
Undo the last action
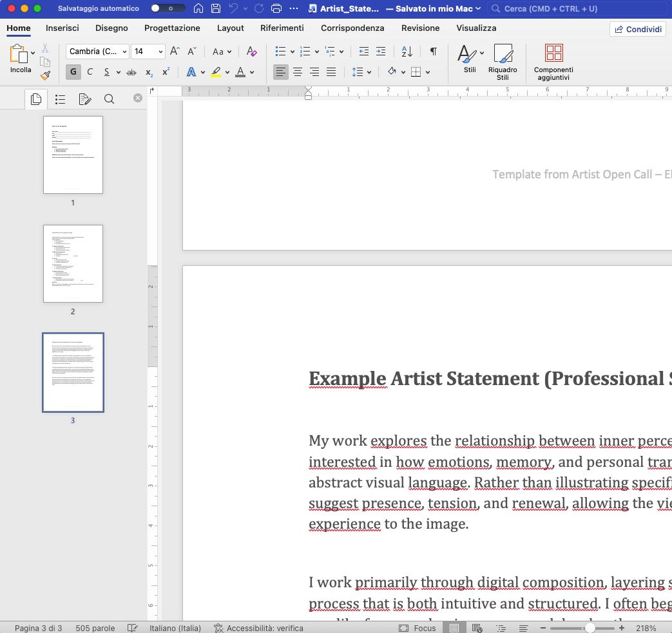(233, 8)
